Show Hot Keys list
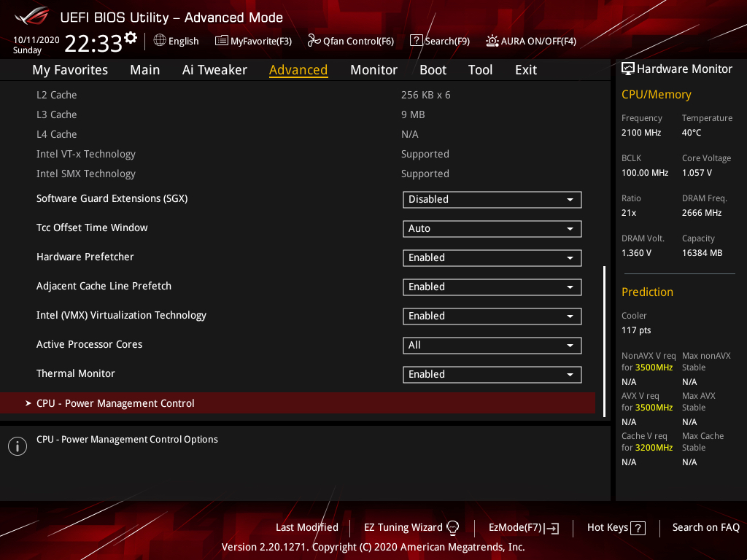Viewport: 747px width, 560px height. coord(616,528)
